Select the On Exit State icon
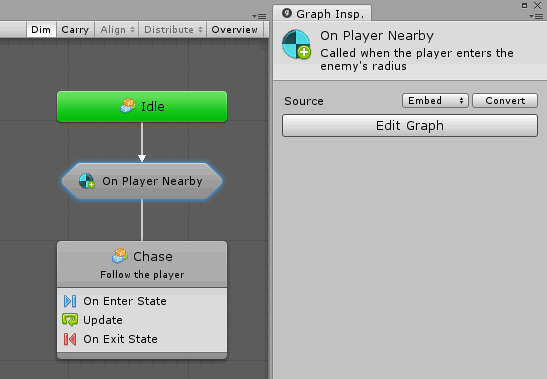Screen dimensions: 547x379 click(x=70, y=339)
